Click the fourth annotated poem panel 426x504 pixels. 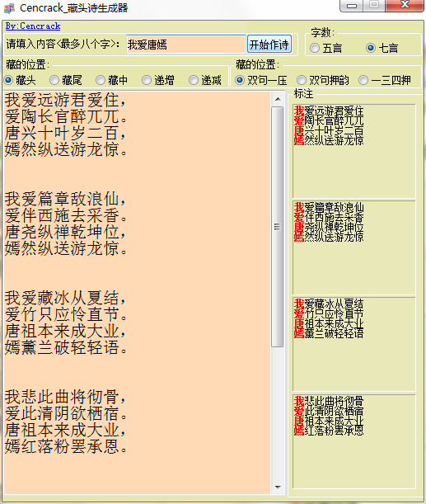354,441
